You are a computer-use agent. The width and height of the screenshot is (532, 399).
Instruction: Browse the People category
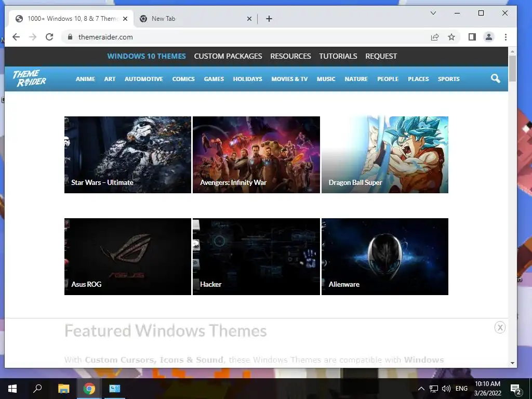pos(388,79)
